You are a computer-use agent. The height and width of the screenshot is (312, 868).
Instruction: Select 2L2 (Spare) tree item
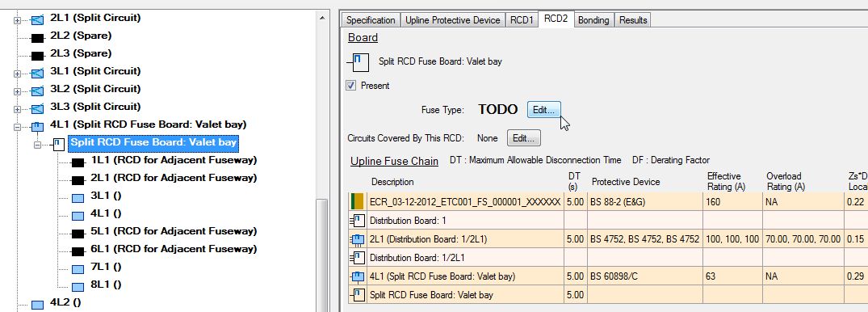[x=81, y=36]
